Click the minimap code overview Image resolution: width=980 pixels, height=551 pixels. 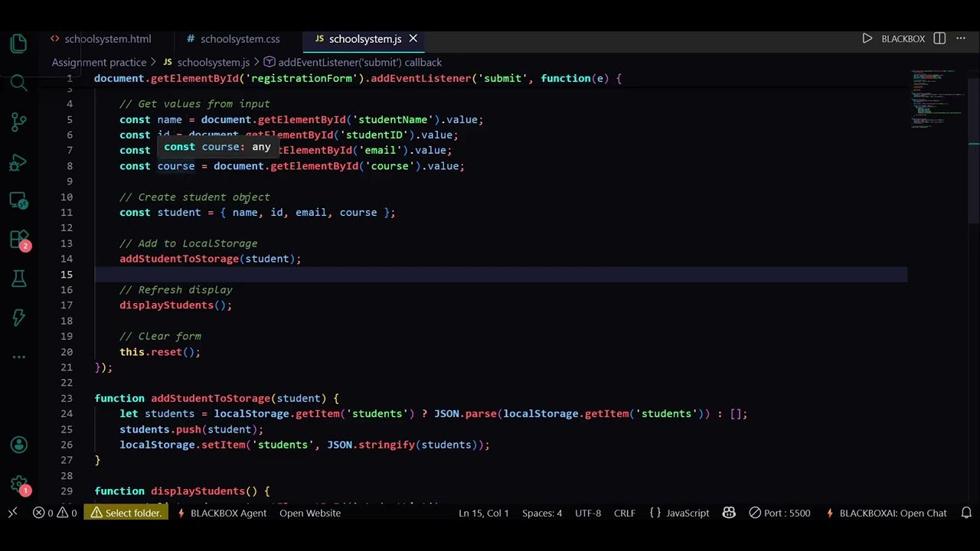click(x=938, y=99)
